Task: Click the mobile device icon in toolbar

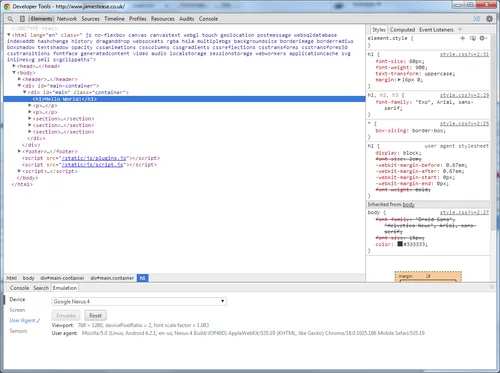Action: coord(22,19)
